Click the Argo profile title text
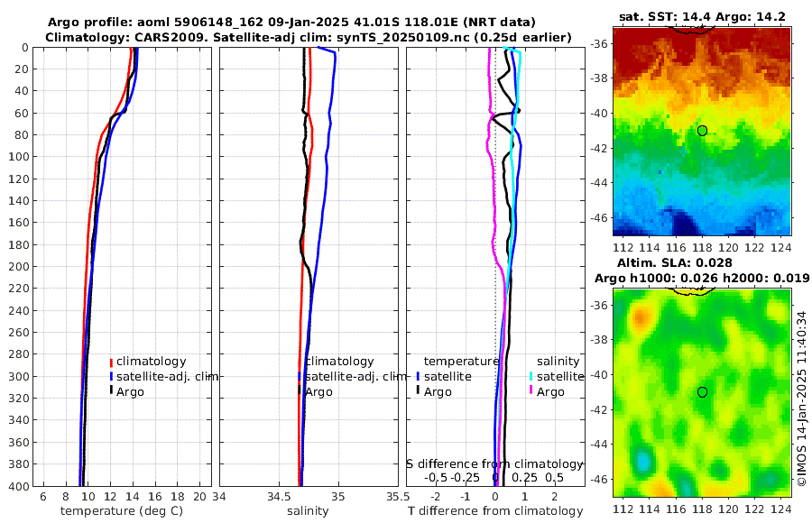 (x=291, y=23)
